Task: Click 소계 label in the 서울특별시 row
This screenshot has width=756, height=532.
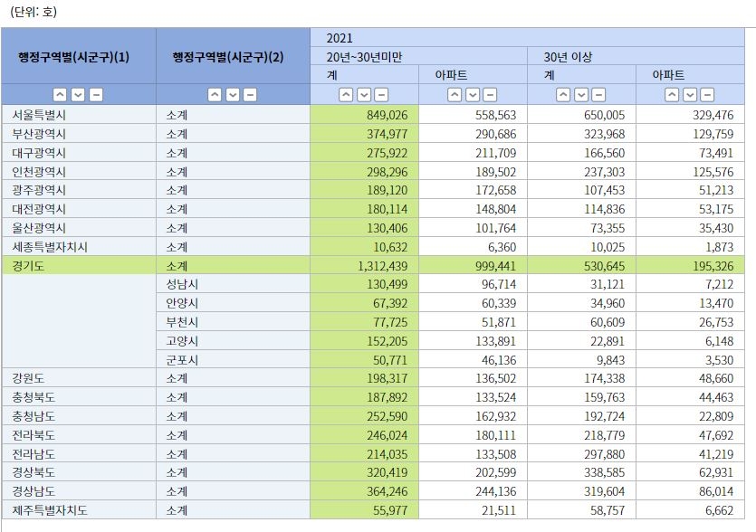Action: point(179,115)
